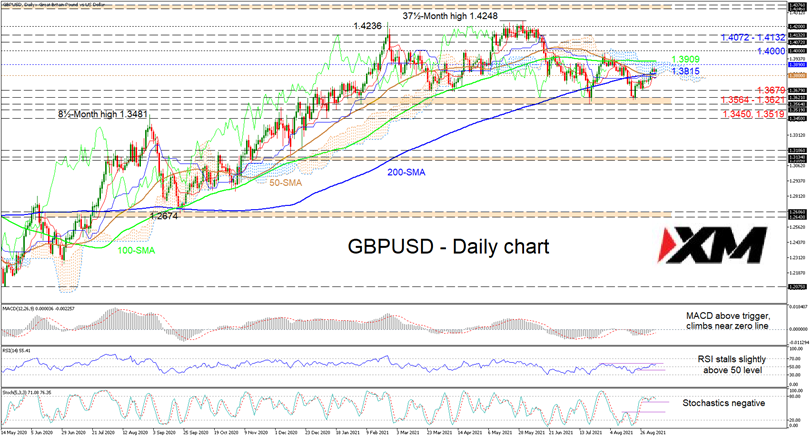Select the blue 1.3815 label
812x438 pixels.
click(x=685, y=71)
